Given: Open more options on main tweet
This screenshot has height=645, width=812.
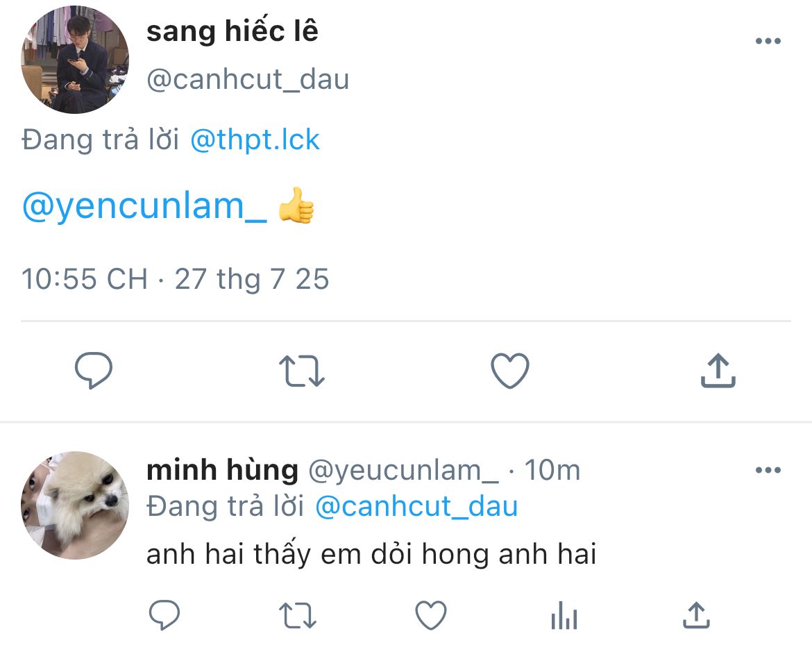Looking at the screenshot, I should pos(768,41).
